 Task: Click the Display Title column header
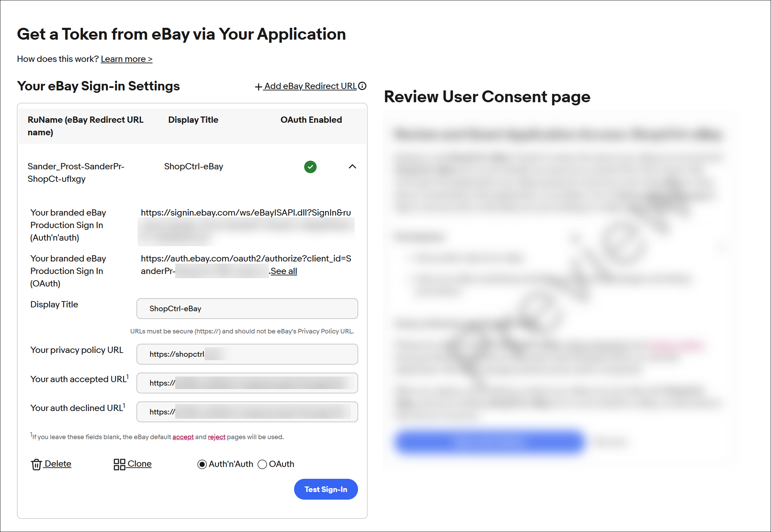click(x=193, y=120)
